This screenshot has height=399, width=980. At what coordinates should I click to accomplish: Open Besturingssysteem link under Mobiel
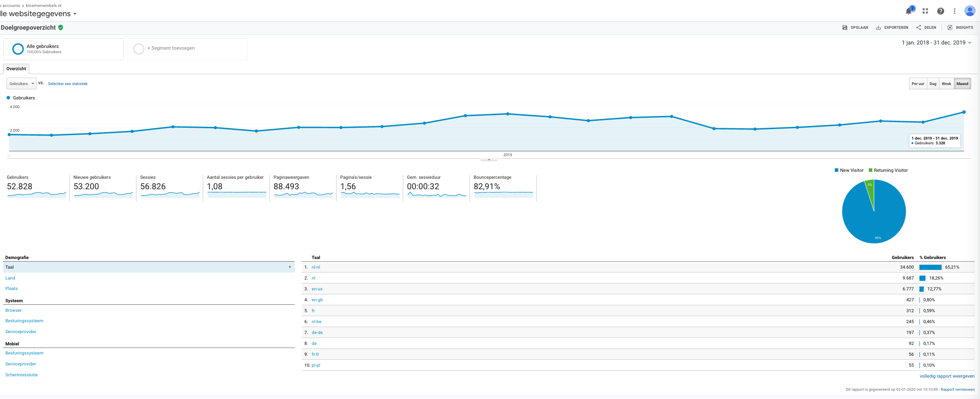click(x=24, y=353)
